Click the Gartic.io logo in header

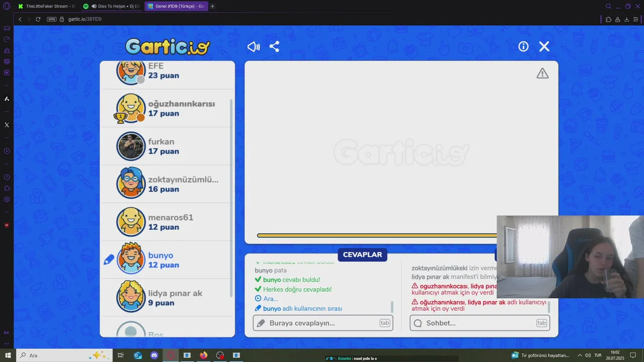point(168,47)
